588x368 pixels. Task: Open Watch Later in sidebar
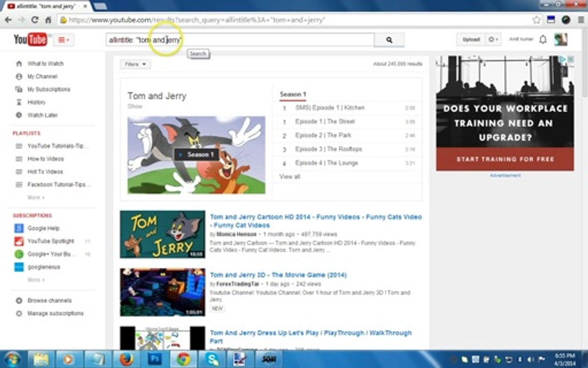click(x=42, y=115)
